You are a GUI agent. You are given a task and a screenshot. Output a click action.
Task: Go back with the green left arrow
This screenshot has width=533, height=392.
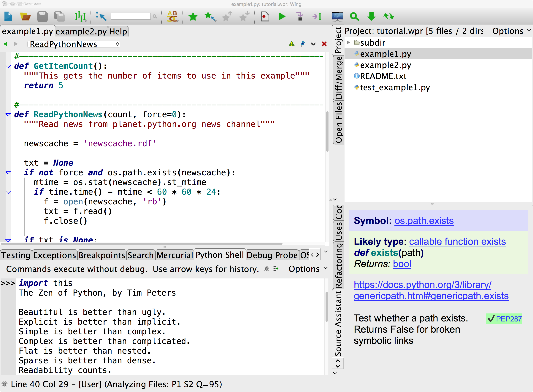pos(5,44)
